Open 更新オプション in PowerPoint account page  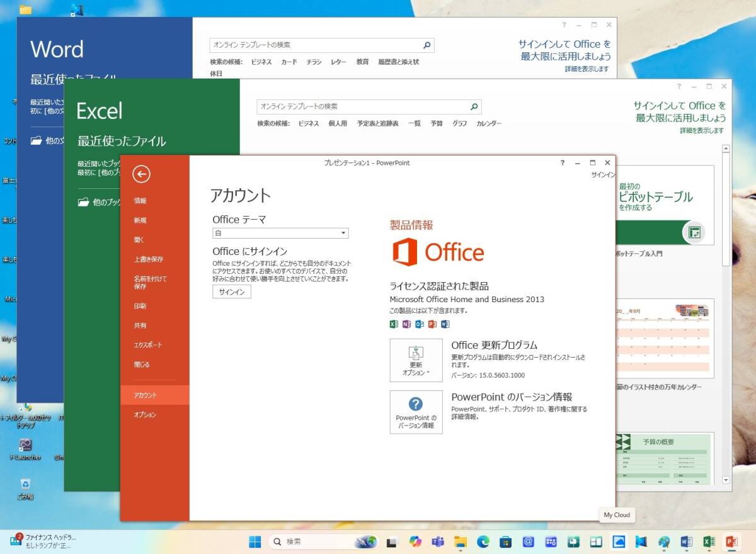coord(416,360)
